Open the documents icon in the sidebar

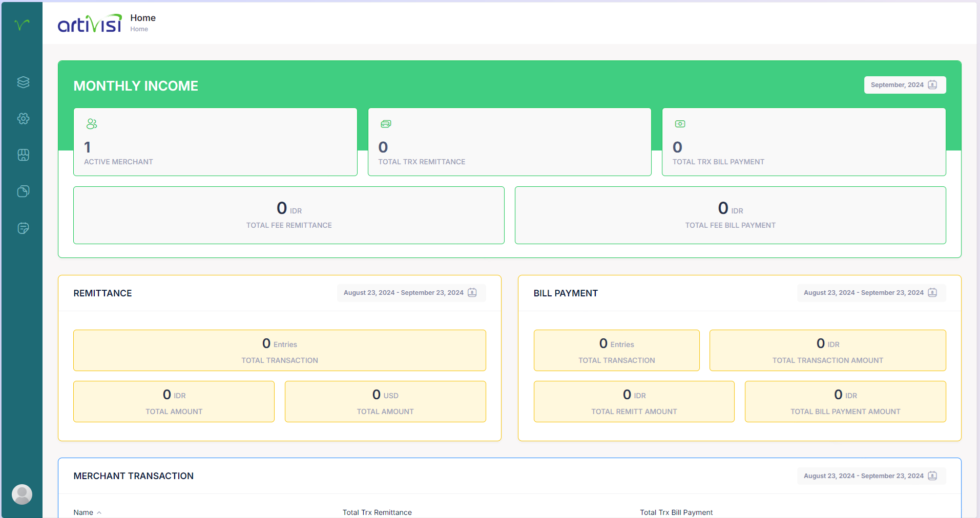(23, 191)
